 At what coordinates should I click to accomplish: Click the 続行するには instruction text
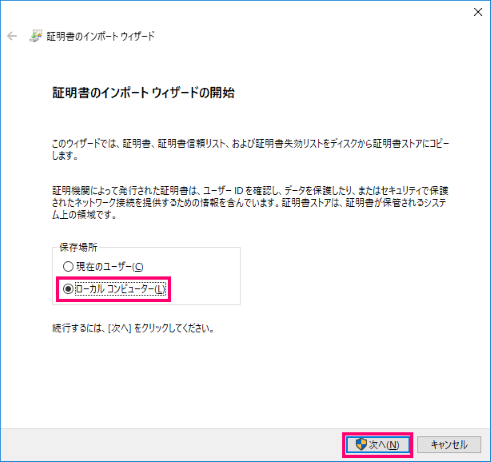pos(133,328)
